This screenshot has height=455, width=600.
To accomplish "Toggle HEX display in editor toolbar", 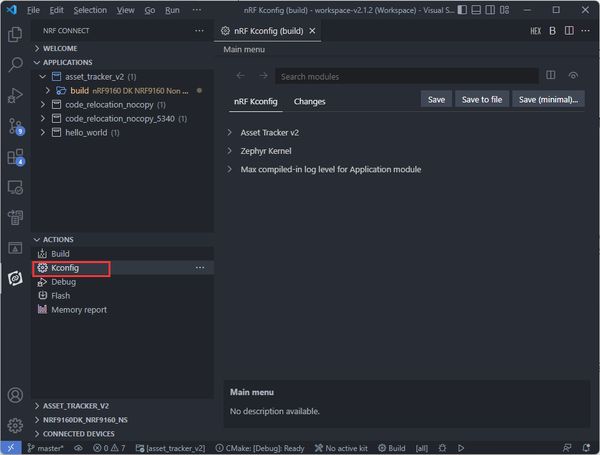I will coord(535,31).
